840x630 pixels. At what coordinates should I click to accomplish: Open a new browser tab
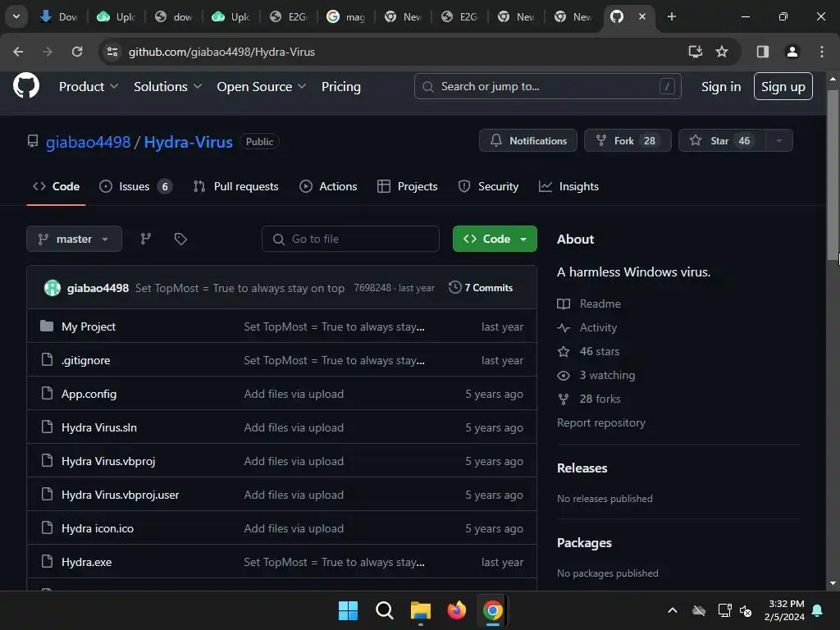tap(671, 16)
